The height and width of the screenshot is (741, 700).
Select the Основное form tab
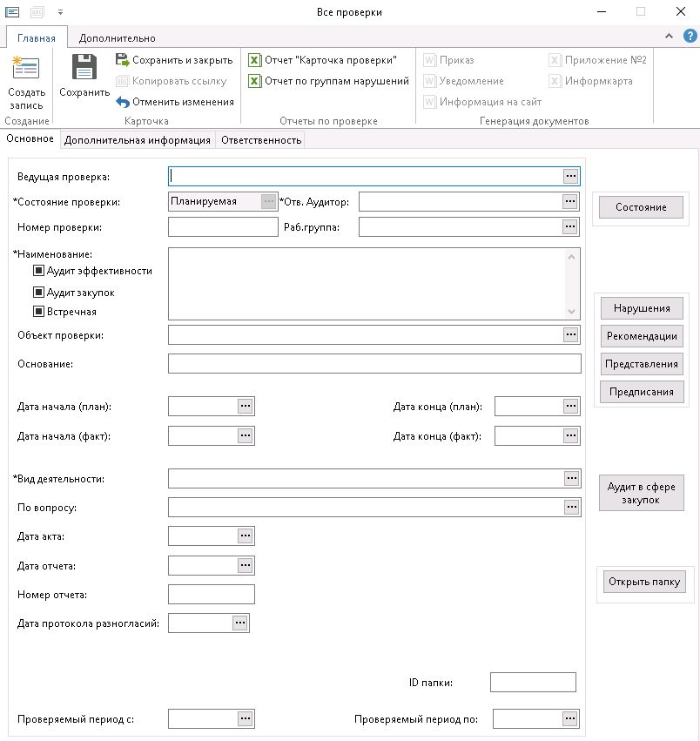(30, 138)
